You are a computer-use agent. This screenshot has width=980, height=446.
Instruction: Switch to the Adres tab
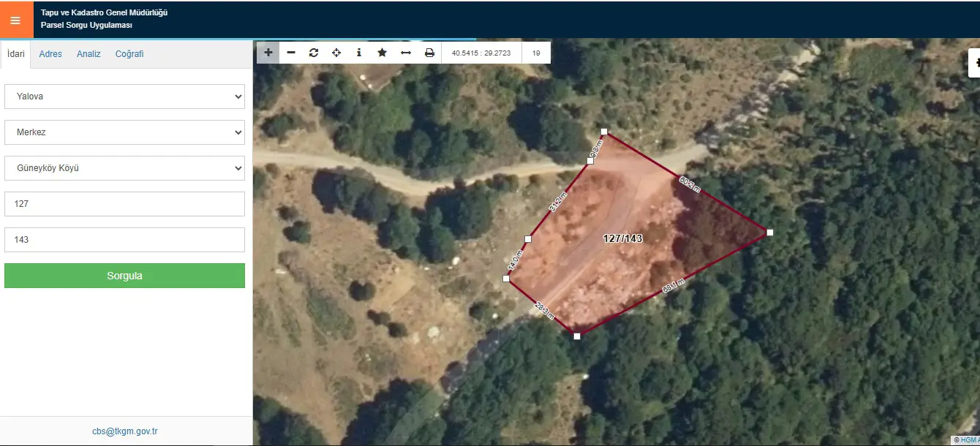pyautogui.click(x=50, y=54)
